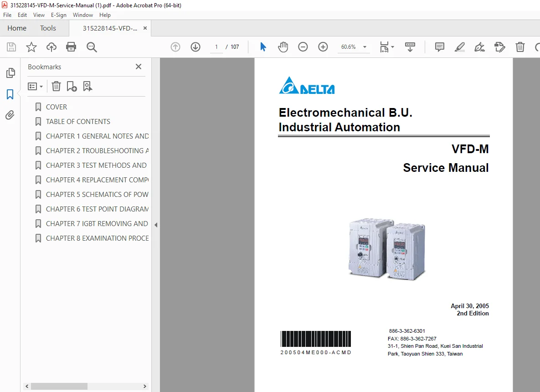
Task: Open the attachments paperclip panel
Action: click(10, 115)
